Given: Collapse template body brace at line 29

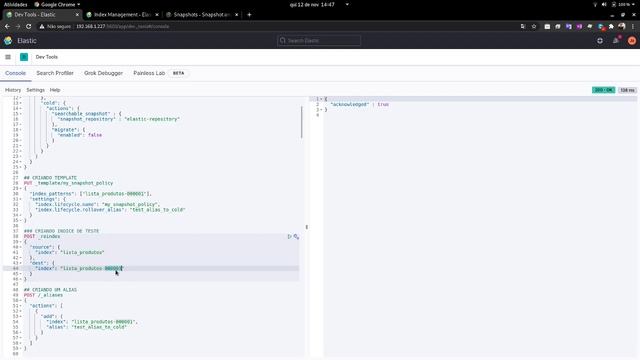Looking at the screenshot, I should coord(21,188).
